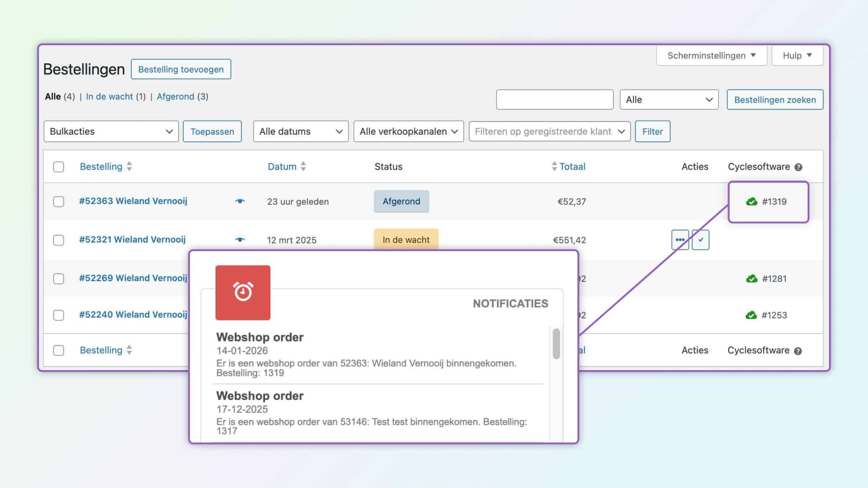868x488 pixels.
Task: Open the Scherminstellingen tab
Action: (711, 55)
